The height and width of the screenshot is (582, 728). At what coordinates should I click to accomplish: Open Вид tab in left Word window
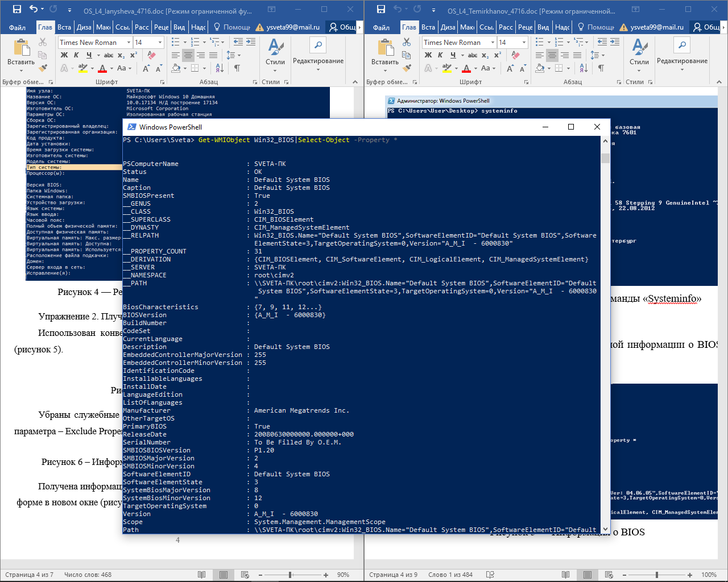click(x=179, y=27)
